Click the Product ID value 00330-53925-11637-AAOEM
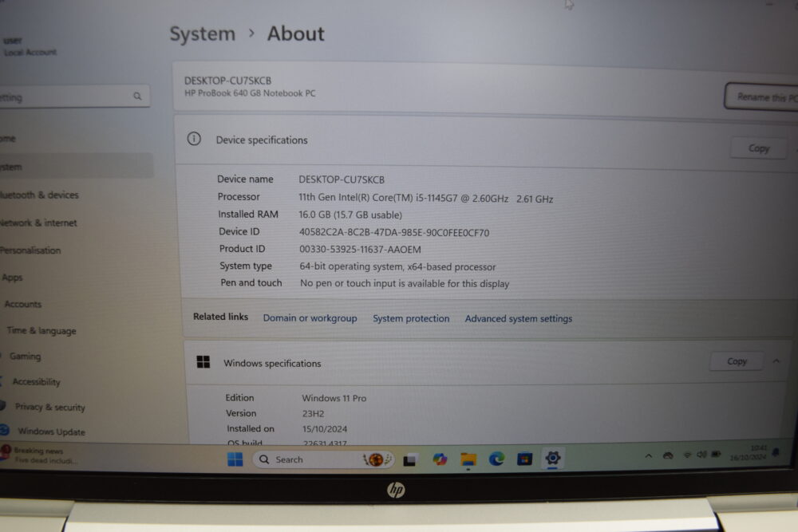Screen dimensions: 798x532 [x=361, y=249]
